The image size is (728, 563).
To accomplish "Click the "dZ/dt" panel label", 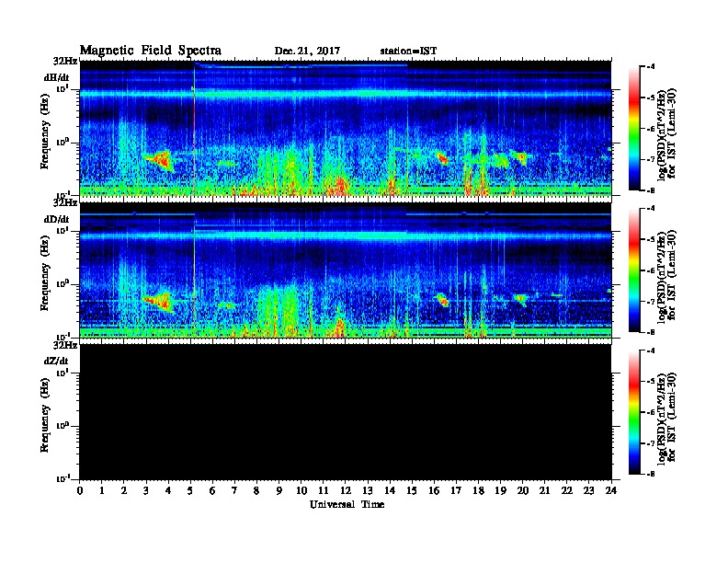I will pos(57,361).
